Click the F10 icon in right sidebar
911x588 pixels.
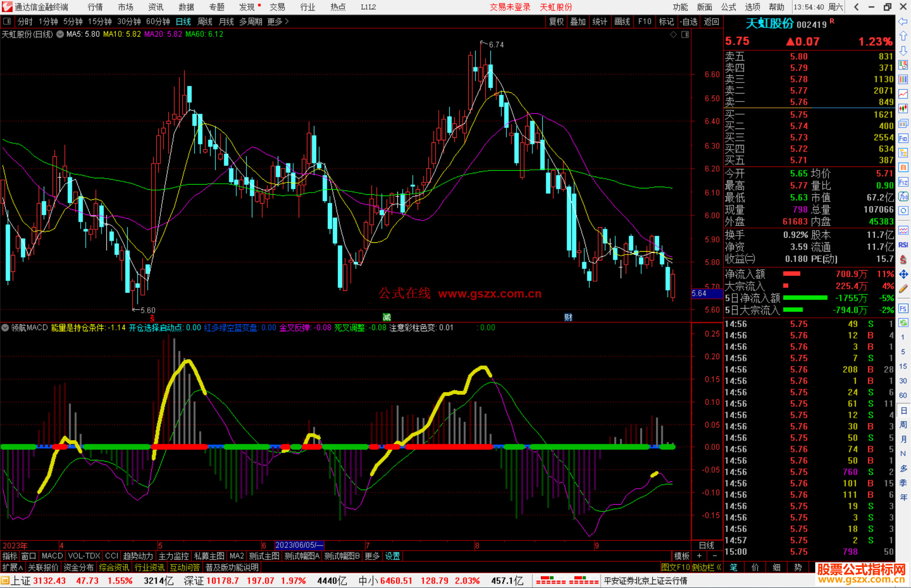(903, 138)
